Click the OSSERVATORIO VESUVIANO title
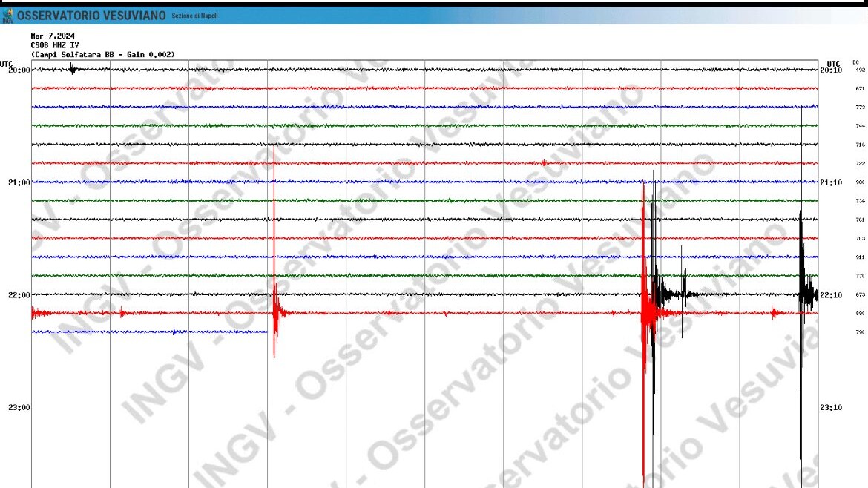This screenshot has width=868, height=488. [91, 16]
